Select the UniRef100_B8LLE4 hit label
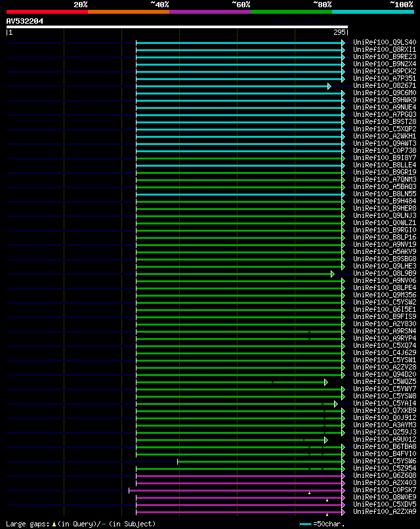 tap(385, 165)
